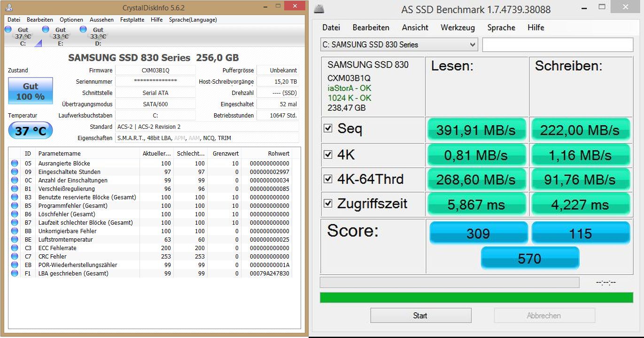Click status orb for Unkorrigierbare Fehler
Screen dimensions: 644x338
[15, 231]
